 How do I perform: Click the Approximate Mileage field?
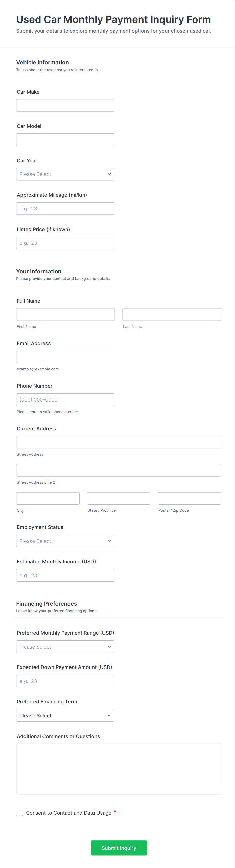click(x=65, y=209)
